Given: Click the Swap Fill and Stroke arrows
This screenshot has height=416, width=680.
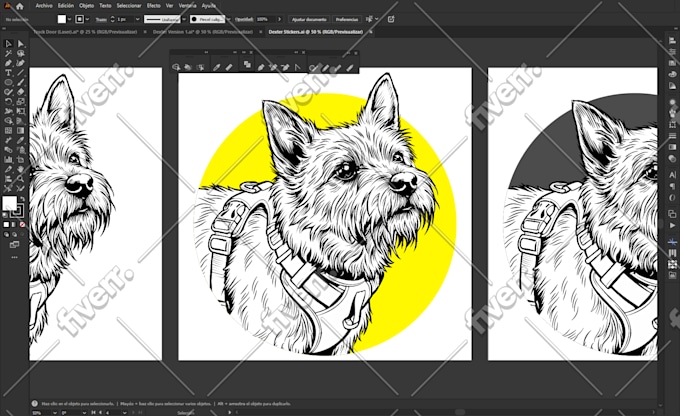Looking at the screenshot, I should (x=22, y=199).
